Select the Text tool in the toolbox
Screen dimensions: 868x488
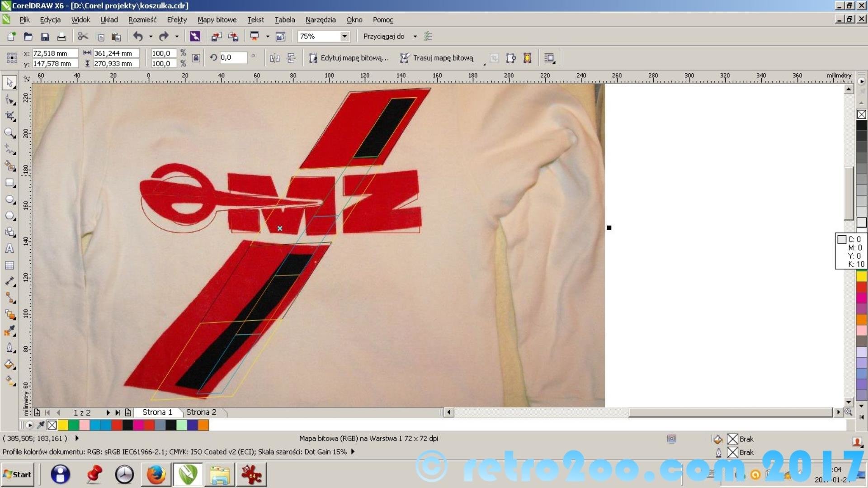(x=9, y=249)
